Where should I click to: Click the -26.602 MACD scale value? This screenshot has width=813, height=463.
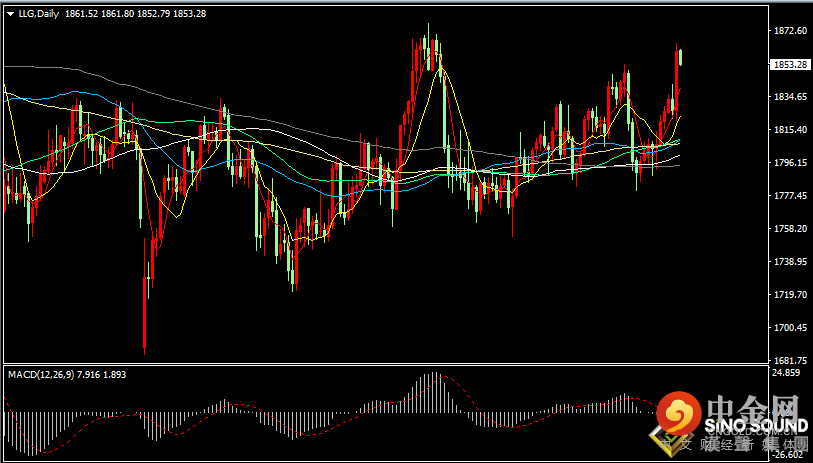(788, 454)
